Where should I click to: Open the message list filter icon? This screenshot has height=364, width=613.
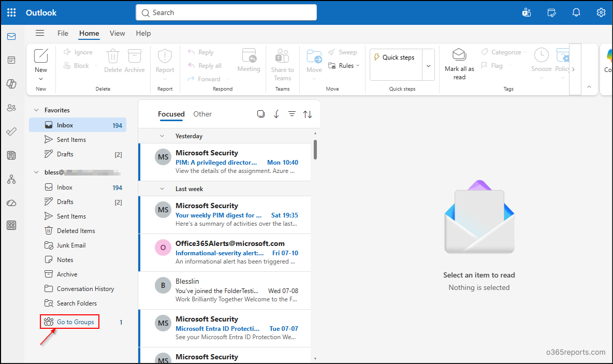pos(292,114)
